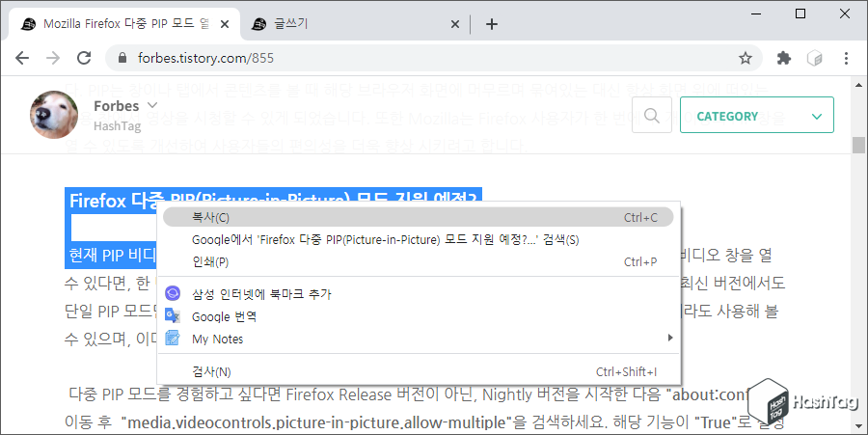The width and height of the screenshot is (868, 435).
Task: Click the Samsung Internet icon in menu
Action: click(x=173, y=293)
